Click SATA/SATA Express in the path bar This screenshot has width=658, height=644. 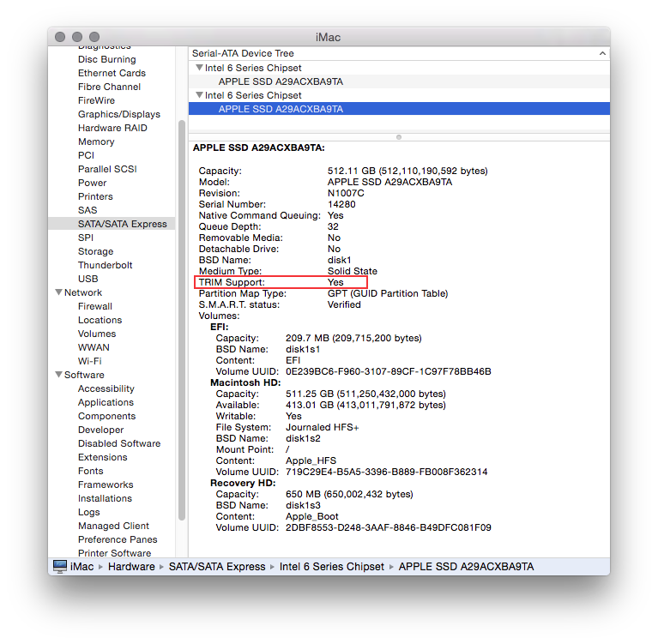[217, 567]
